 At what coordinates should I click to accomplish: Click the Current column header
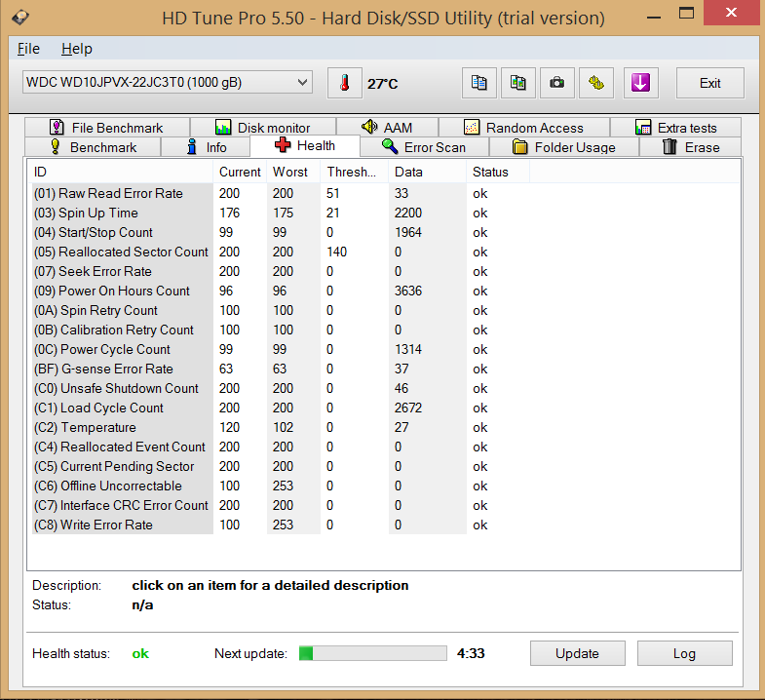240,172
